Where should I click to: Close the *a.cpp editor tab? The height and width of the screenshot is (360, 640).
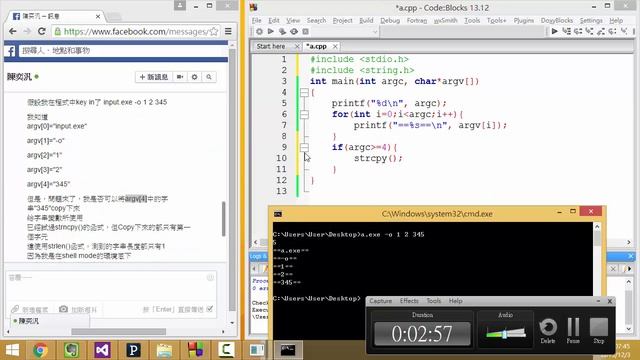(x=335, y=47)
